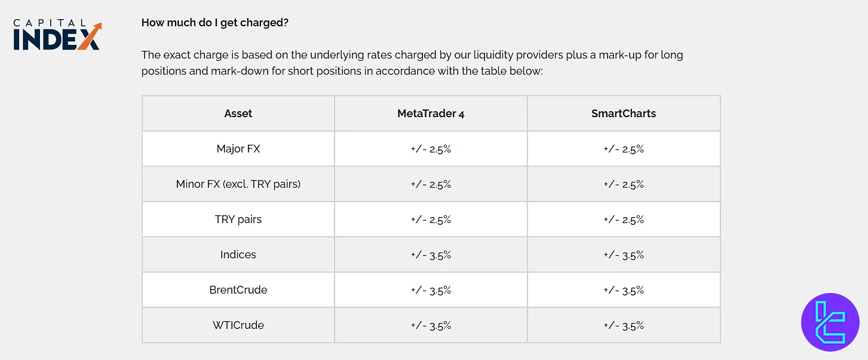This screenshot has height=360, width=868.
Task: Select the TRY pairs row label
Action: pyautogui.click(x=238, y=219)
